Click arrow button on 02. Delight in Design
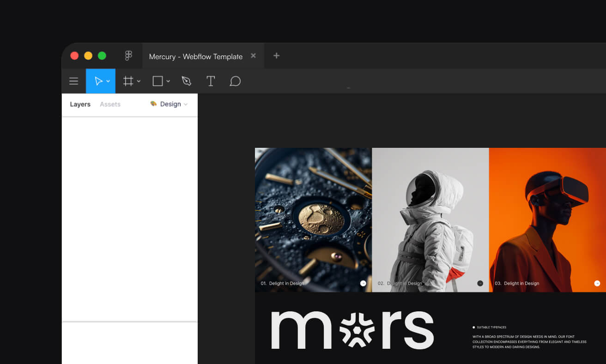The height and width of the screenshot is (364, 606). [x=480, y=283]
